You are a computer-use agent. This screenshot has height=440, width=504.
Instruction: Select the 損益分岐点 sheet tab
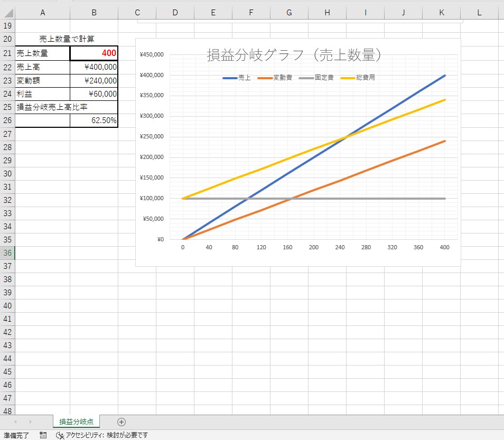tap(76, 422)
